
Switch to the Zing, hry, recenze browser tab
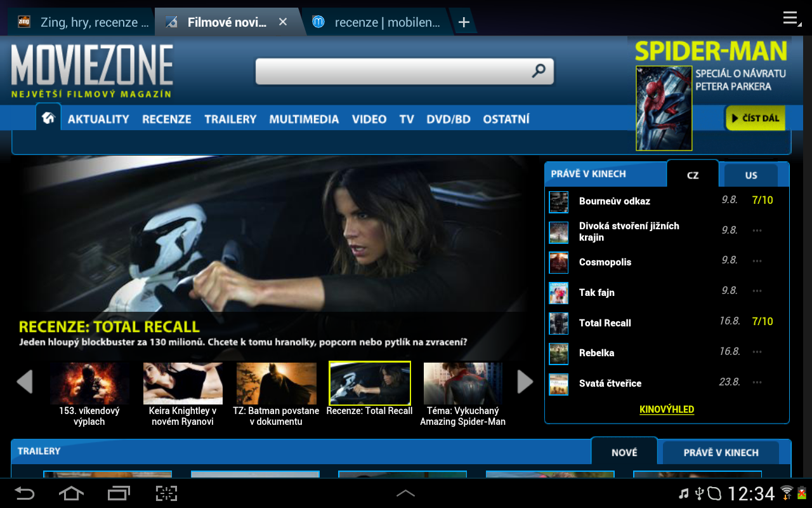tap(81, 22)
